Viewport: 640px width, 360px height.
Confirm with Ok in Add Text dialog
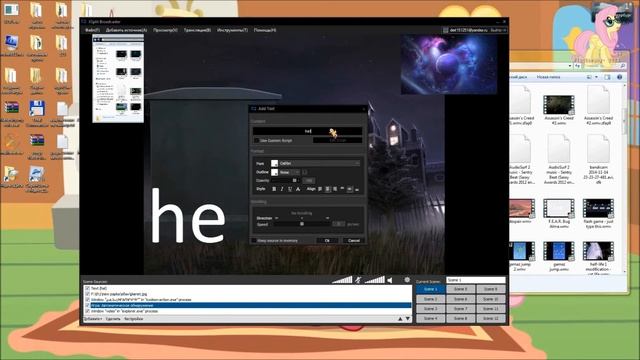coord(327,240)
